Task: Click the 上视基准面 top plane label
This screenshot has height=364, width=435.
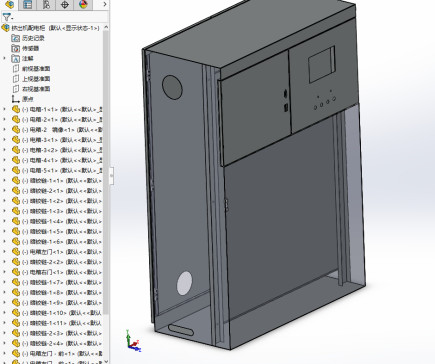Action: [36, 79]
